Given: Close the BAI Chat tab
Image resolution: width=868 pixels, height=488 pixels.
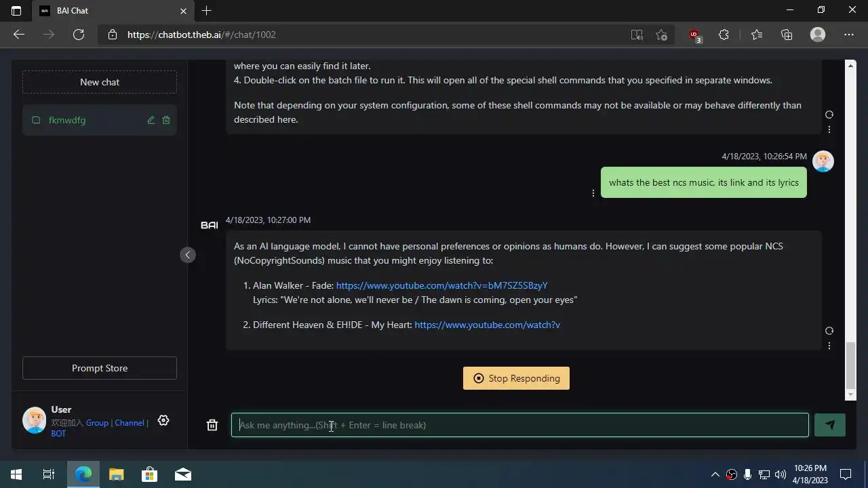Looking at the screenshot, I should (183, 11).
